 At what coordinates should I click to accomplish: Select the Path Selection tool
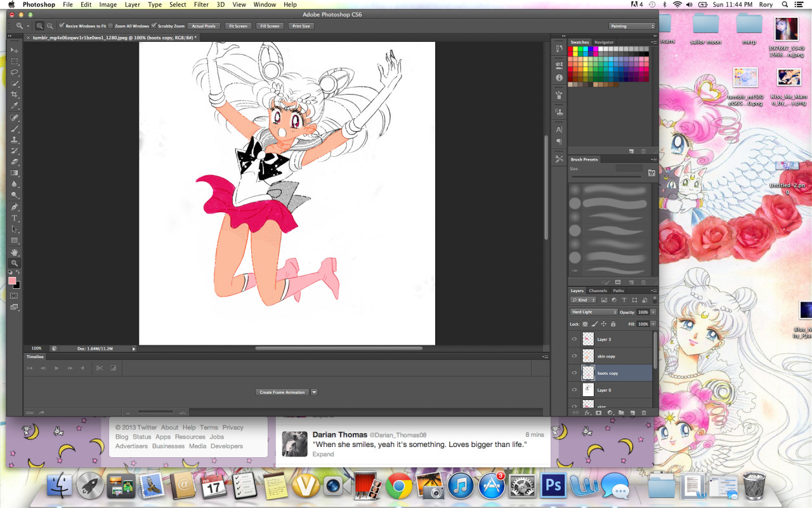coord(15,229)
